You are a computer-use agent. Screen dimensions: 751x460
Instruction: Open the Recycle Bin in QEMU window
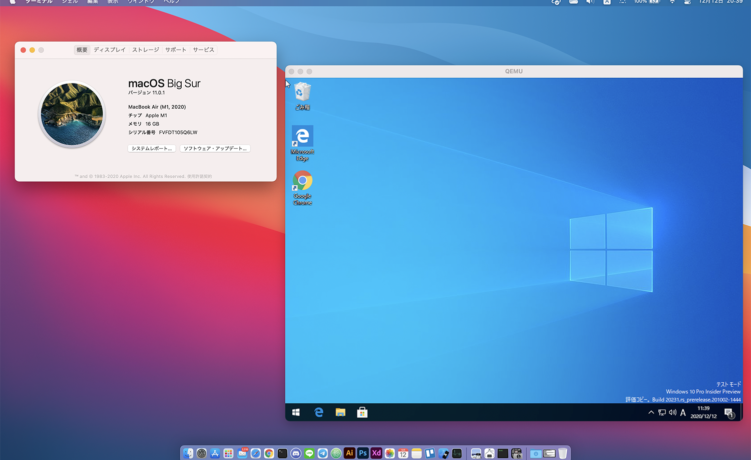pos(302,96)
